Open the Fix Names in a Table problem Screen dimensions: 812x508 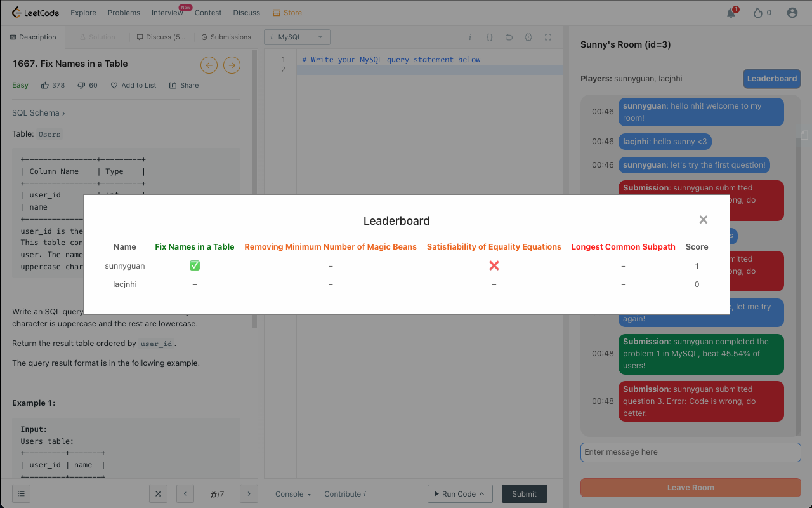(195, 247)
